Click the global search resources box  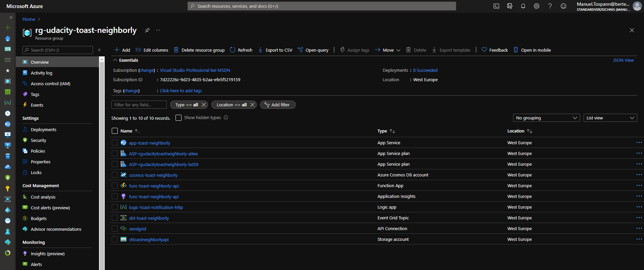point(321,6)
